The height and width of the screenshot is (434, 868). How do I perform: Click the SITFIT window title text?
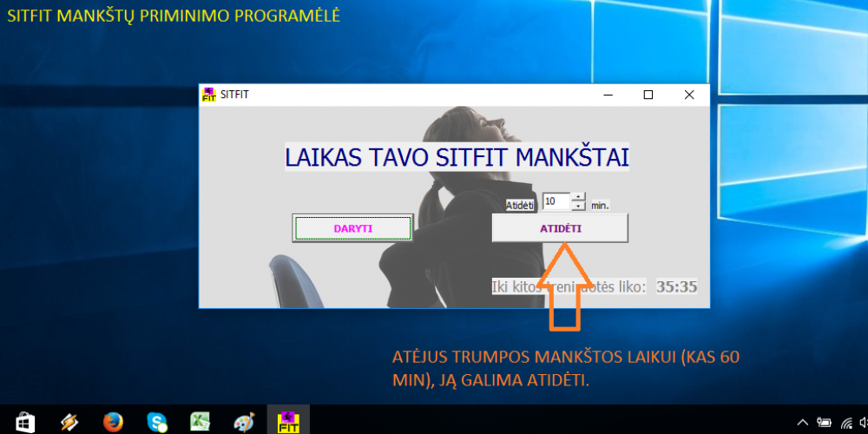point(234,95)
